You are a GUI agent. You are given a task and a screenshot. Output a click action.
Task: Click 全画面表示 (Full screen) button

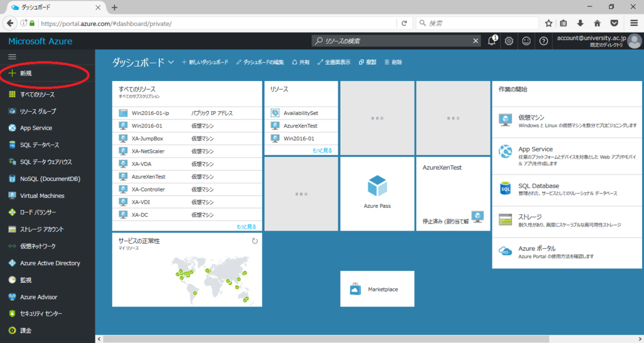point(334,62)
